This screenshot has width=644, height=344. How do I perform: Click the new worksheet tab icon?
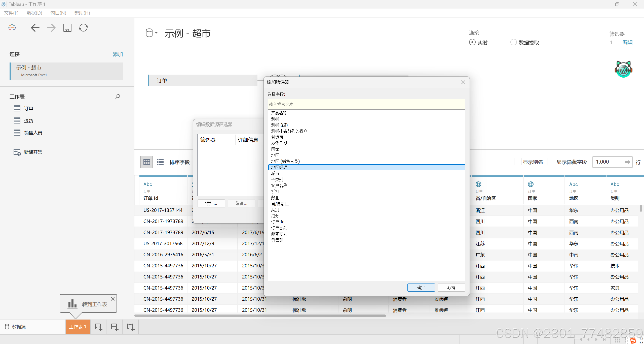click(98, 327)
